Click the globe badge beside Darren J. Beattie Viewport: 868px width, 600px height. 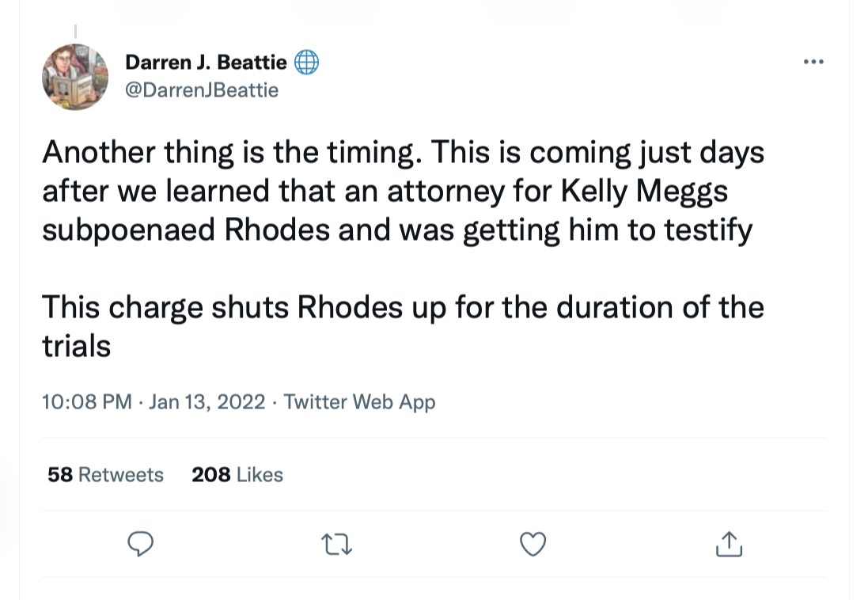306,63
